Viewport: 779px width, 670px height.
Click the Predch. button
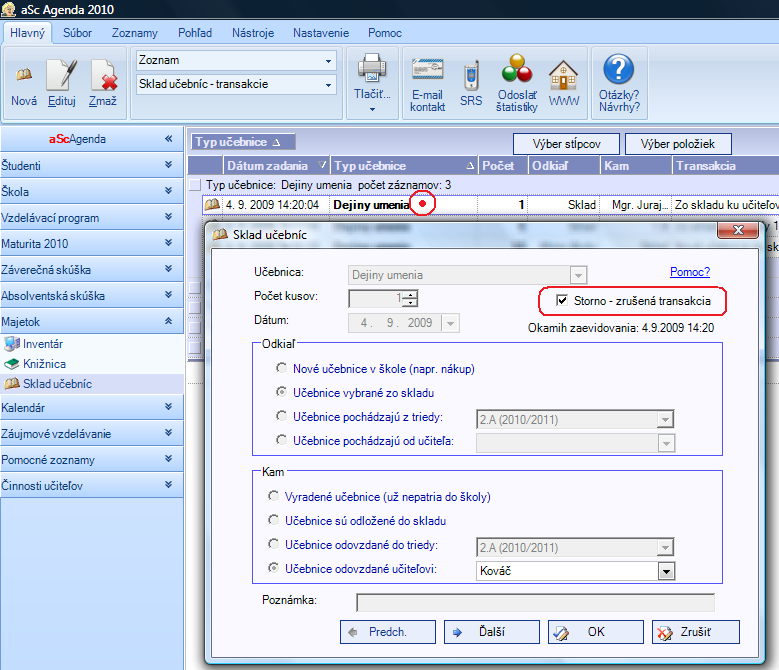point(388,632)
